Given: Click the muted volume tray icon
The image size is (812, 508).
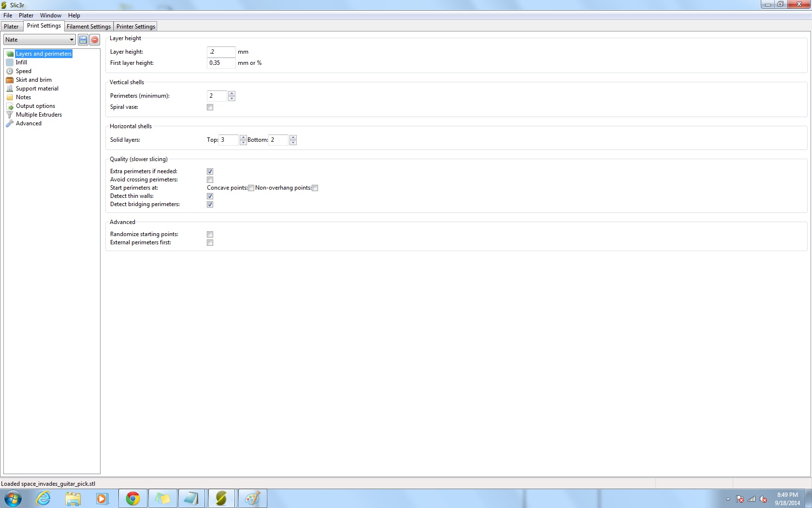Looking at the screenshot, I should click(764, 499).
